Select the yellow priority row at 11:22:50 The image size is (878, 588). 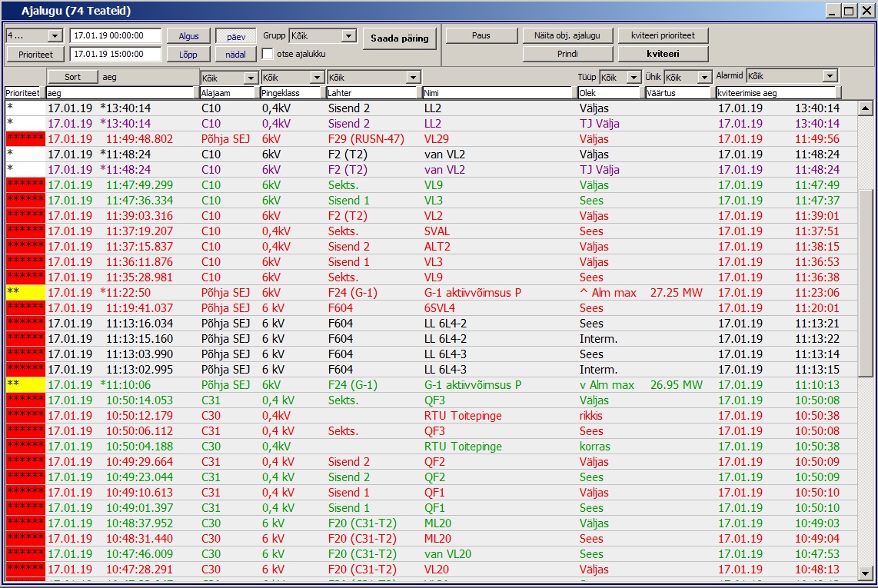click(308, 293)
